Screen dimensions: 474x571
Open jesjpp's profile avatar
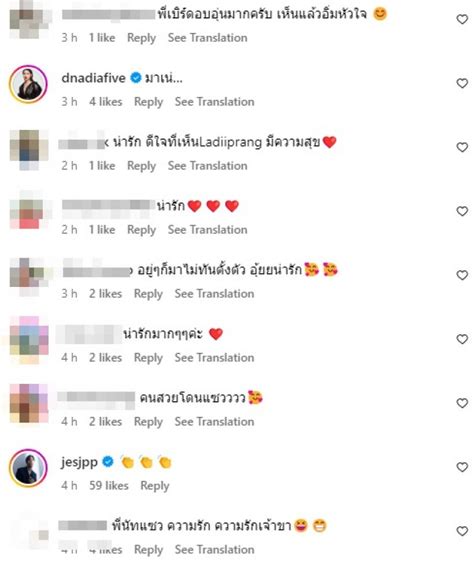[28, 468]
